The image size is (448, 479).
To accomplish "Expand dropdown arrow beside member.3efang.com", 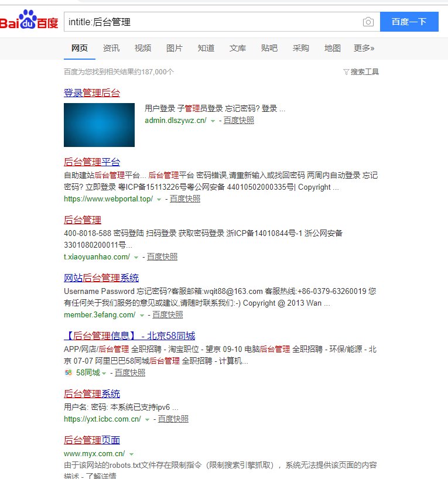I will 142,316.
